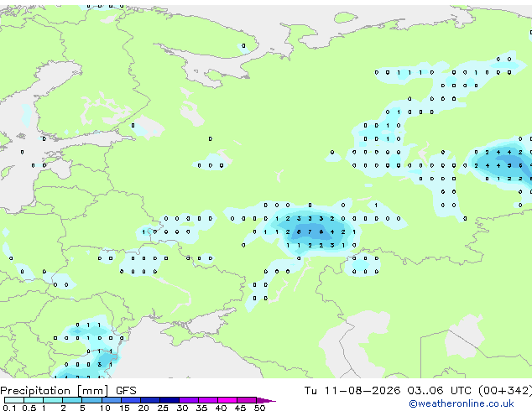Choose the 20–25 mm legend swatch
This screenshot has width=532, height=411.
tap(149, 400)
